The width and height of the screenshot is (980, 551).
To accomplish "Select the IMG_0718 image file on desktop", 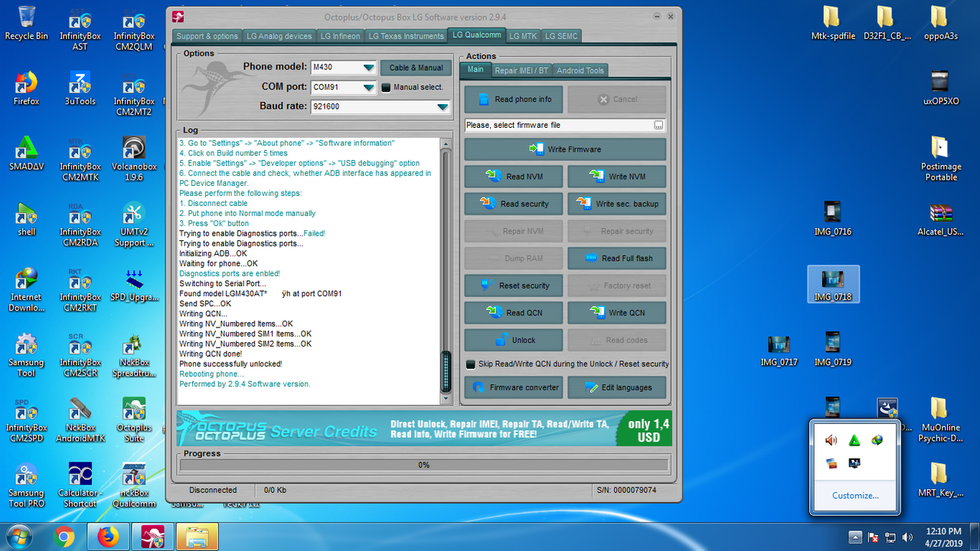I will (x=833, y=284).
